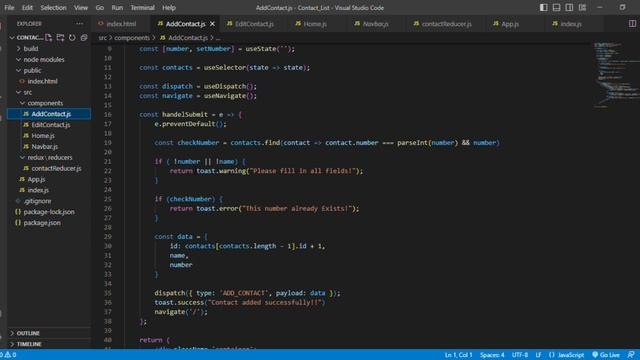Open the Edit menu
640x360 pixels.
coord(27,7)
